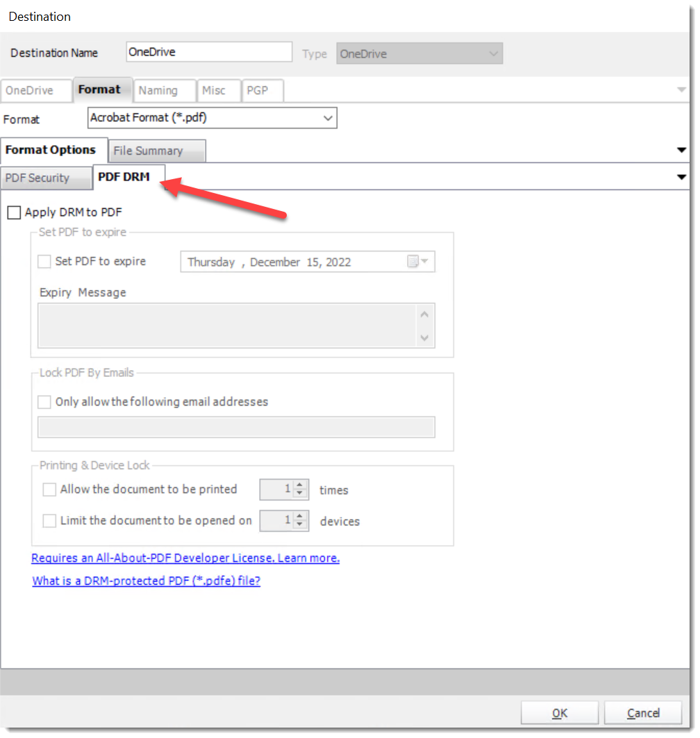Open the What is a DRM-protected PDF link
This screenshot has width=700, height=738.
[145, 581]
